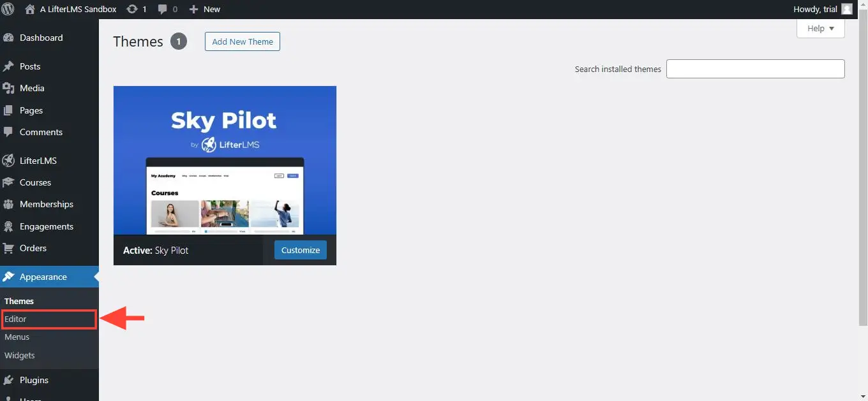Click the Orders cart icon
This screenshot has height=401, width=868.
(8, 248)
